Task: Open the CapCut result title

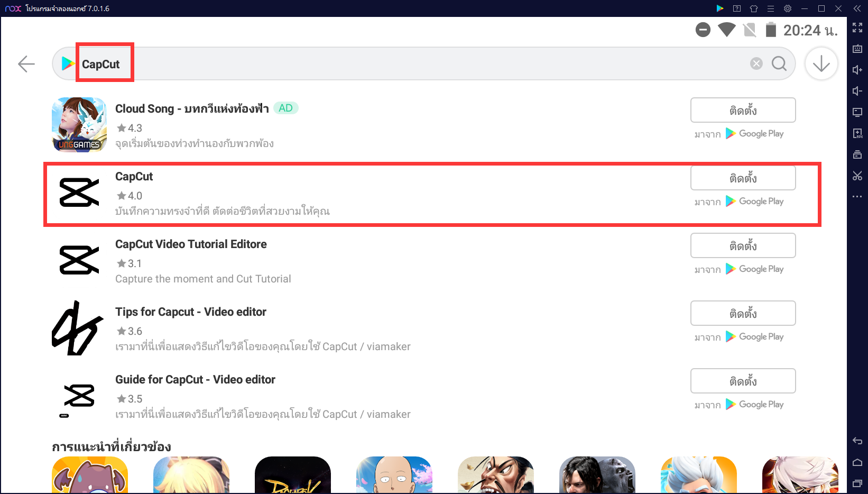Action: coord(134,177)
